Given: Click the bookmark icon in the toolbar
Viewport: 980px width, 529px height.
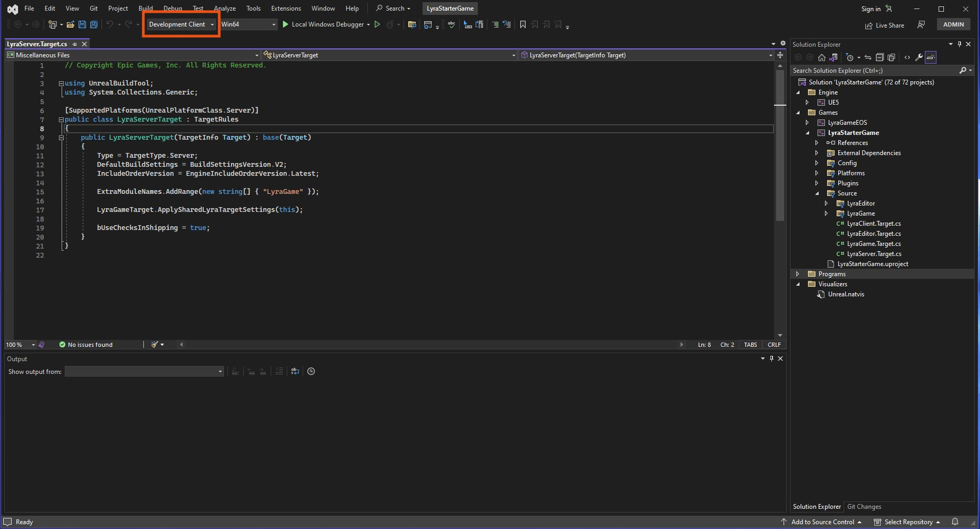Looking at the screenshot, I should [523, 24].
